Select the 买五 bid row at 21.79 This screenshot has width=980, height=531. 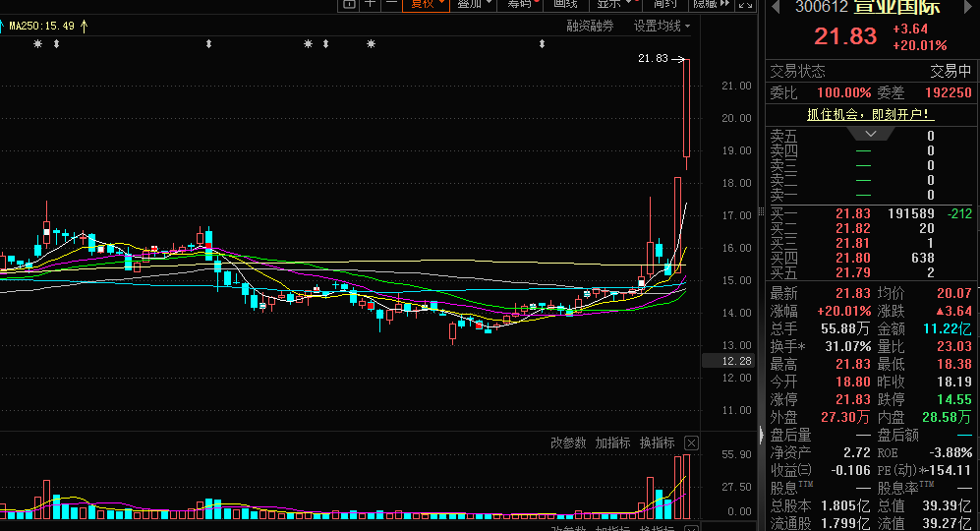tap(871, 272)
